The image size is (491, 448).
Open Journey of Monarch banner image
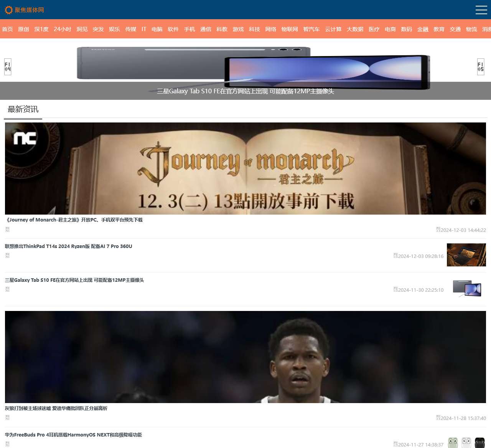click(x=245, y=169)
